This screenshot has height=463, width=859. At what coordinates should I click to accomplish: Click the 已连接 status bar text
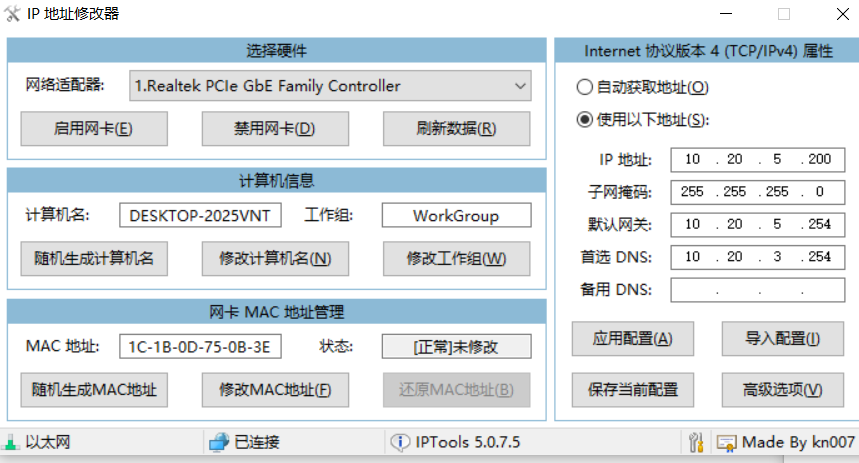coord(257,442)
